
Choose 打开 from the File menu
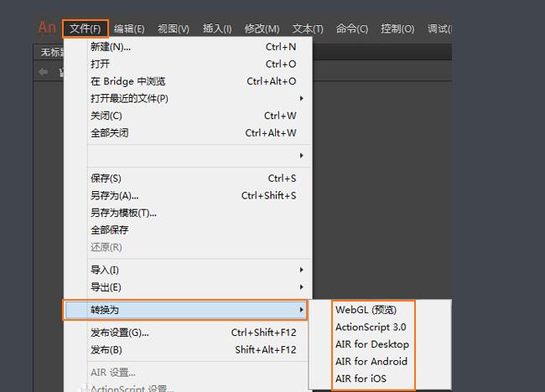(x=189, y=64)
